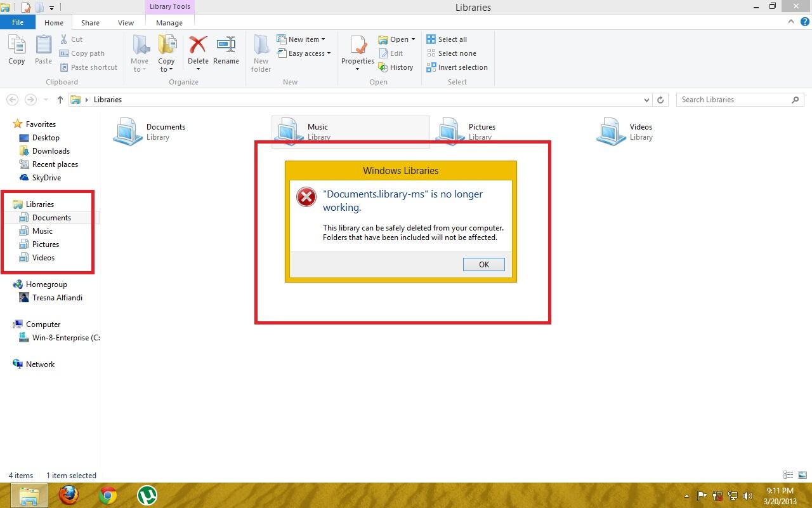Image resolution: width=812 pixels, height=508 pixels.
Task: Click the Library Tools contextual tab header
Action: [169, 7]
